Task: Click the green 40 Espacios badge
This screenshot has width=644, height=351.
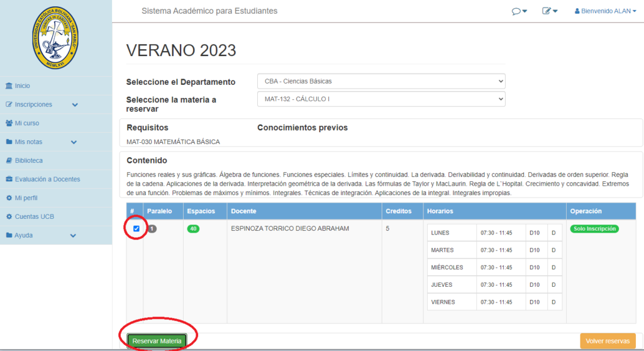Action: [x=193, y=229]
